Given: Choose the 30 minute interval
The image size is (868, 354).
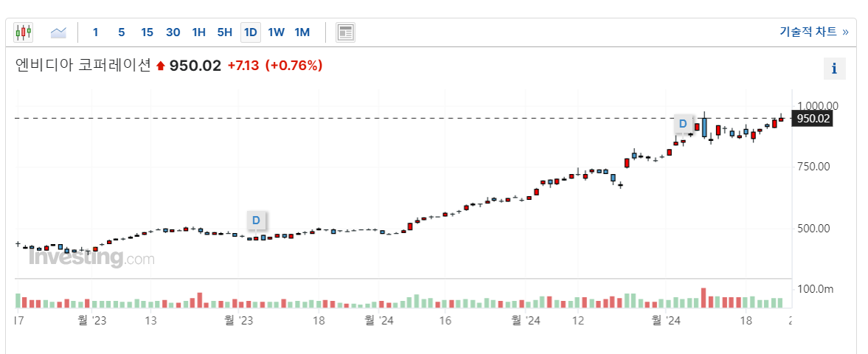Looking at the screenshot, I should point(173,32).
